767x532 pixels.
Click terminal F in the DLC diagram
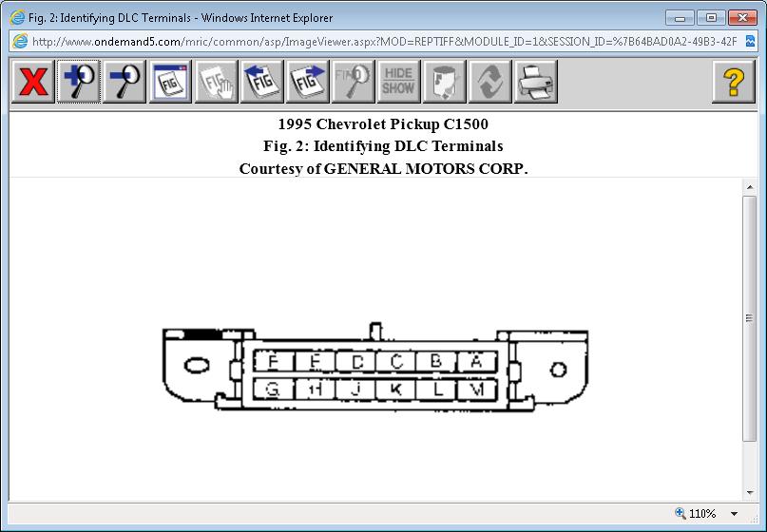click(x=274, y=362)
